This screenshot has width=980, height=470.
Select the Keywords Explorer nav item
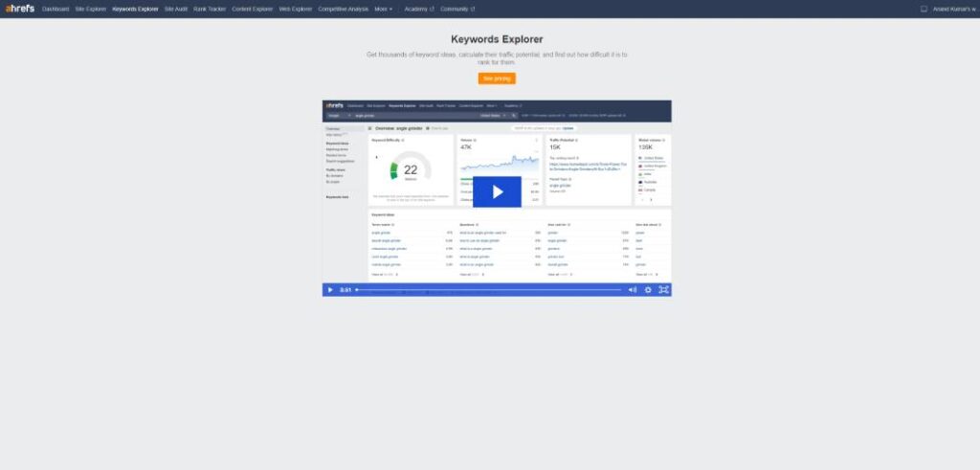coord(135,10)
